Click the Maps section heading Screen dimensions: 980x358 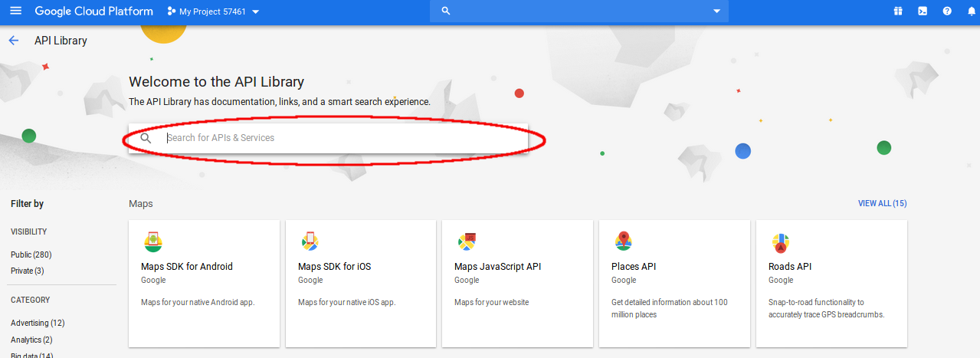pyautogui.click(x=140, y=203)
